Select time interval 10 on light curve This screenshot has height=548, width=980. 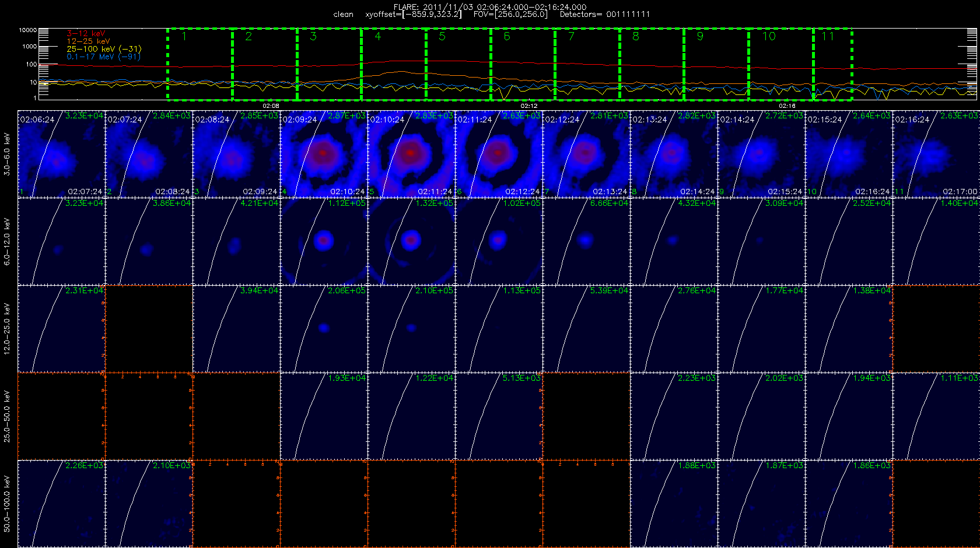pos(781,64)
